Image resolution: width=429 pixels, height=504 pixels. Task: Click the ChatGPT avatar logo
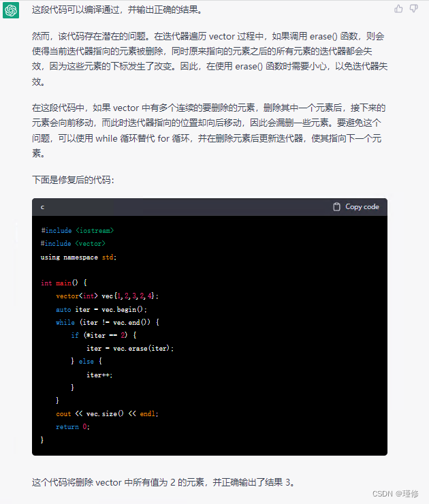tap(11, 10)
